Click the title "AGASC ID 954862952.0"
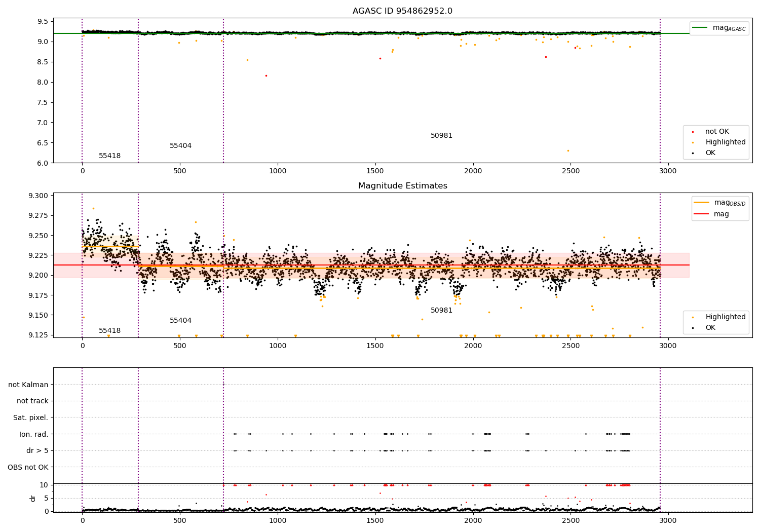 [x=402, y=11]
